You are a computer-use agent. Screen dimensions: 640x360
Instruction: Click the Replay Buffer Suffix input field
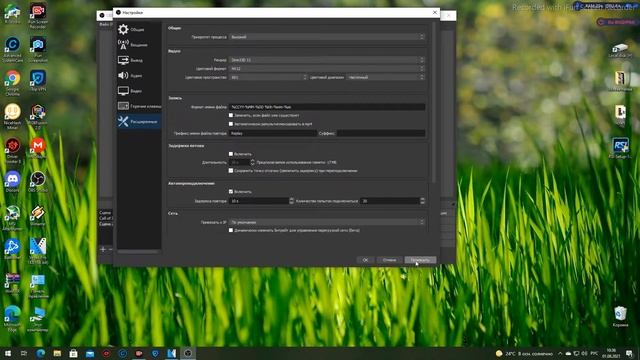pyautogui.click(x=381, y=133)
